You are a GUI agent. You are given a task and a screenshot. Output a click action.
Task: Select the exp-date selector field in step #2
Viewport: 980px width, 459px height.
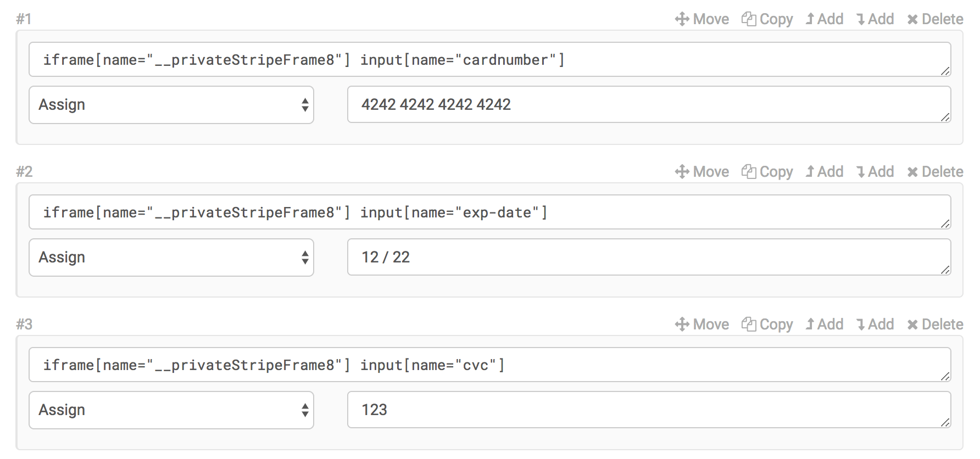point(489,212)
